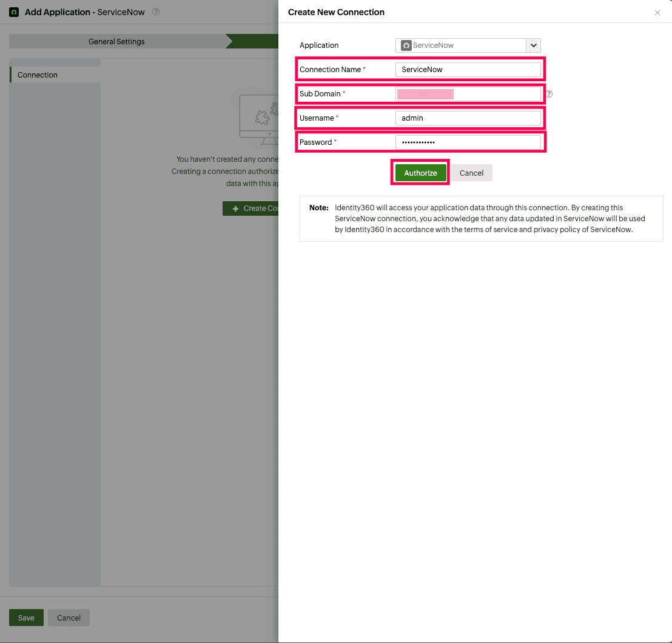Click inside the Connection Name field
This screenshot has height=643, width=672.
pos(468,69)
